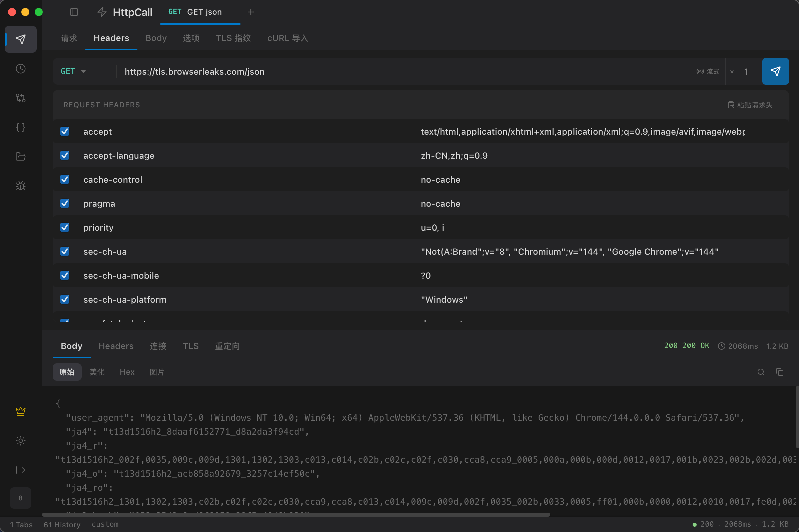Toggle the theme brightness icon

pos(20,440)
